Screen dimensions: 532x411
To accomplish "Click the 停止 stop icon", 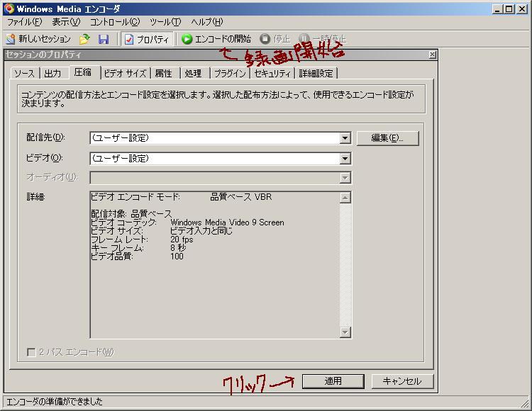I will click(265, 39).
